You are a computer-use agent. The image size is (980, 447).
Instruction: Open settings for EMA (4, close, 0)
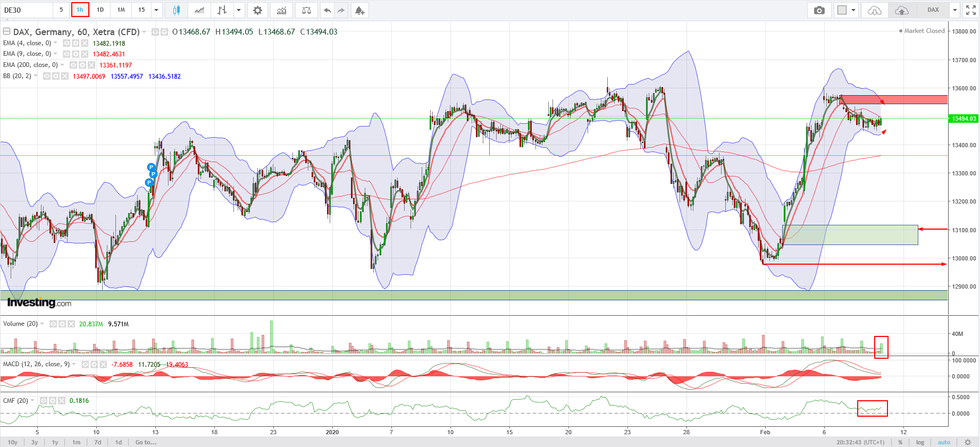pyautogui.click(x=76, y=43)
